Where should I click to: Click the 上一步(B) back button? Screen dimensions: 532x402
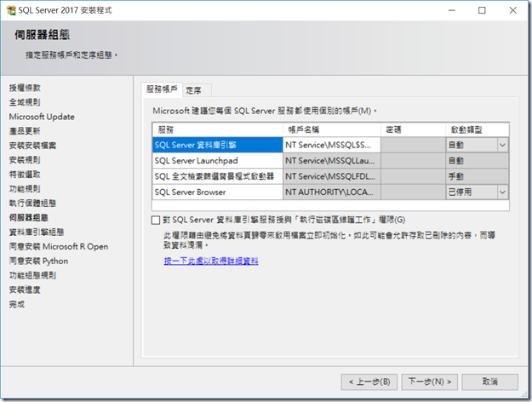pos(369,382)
